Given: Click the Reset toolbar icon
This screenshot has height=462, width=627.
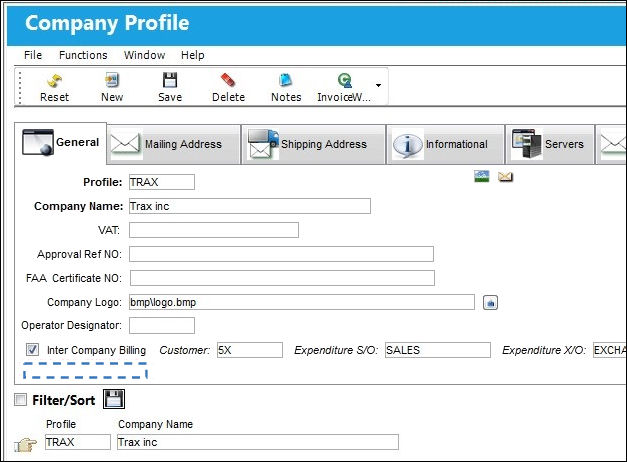Looking at the screenshot, I should (x=54, y=88).
